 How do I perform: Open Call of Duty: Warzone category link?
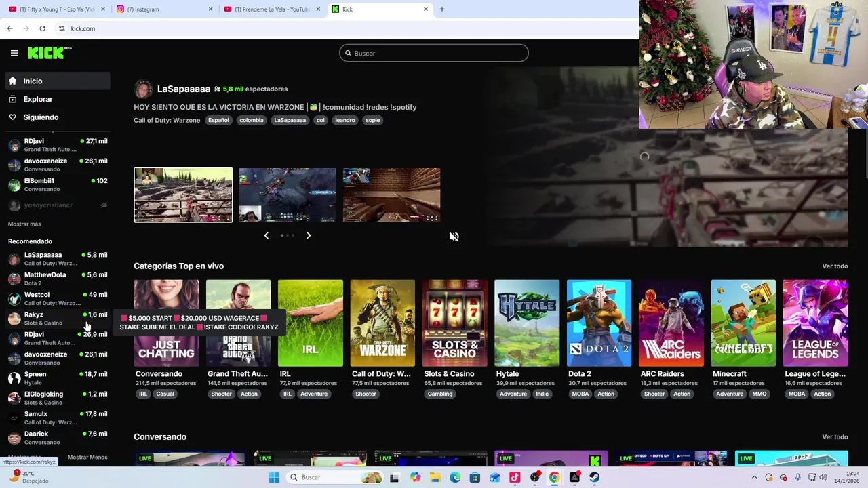pos(167,120)
